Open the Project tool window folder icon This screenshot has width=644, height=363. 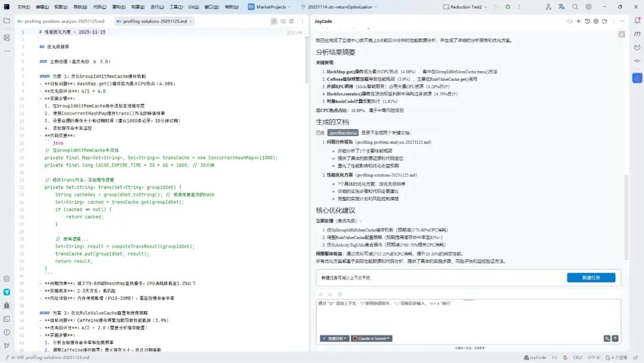7,20
